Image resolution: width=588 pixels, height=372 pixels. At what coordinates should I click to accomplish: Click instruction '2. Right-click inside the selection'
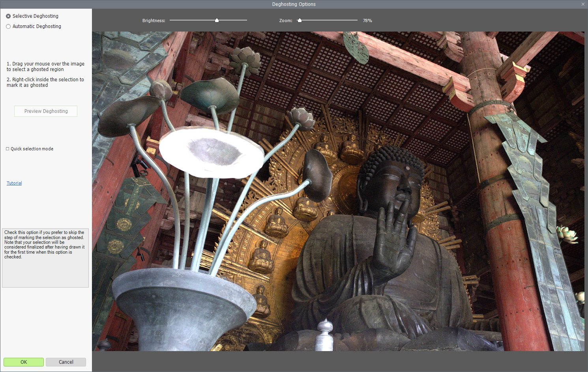[x=45, y=82]
